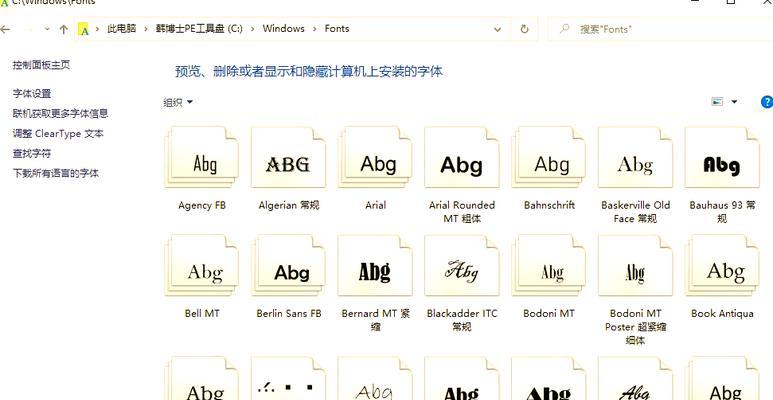The height and width of the screenshot is (400, 773).
Task: Select Blackadder ITC 常规 font icon
Action: (462, 265)
